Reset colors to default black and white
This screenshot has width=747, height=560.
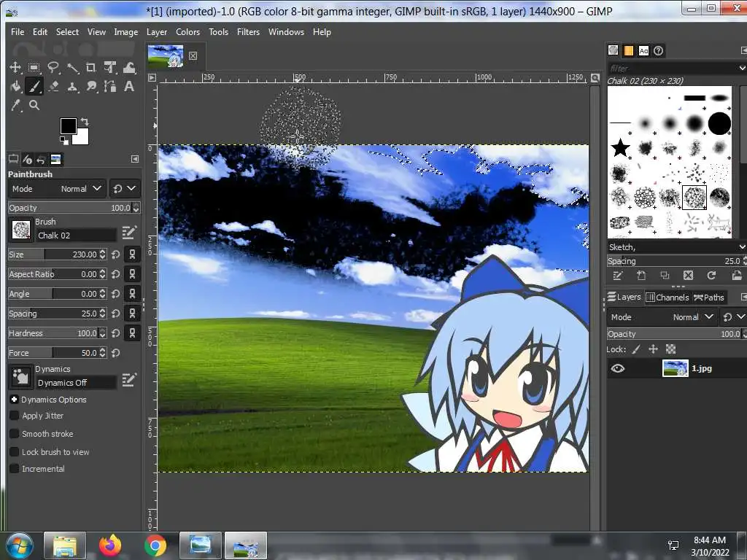coord(63,140)
